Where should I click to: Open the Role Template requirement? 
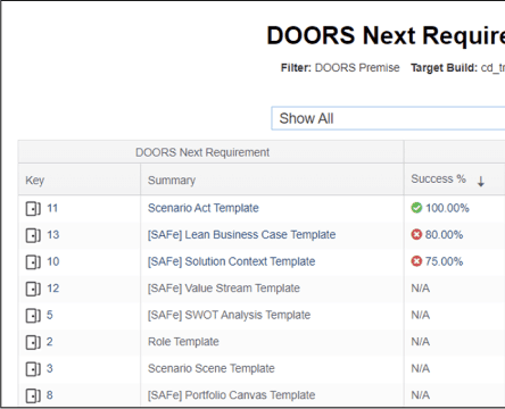(183, 342)
